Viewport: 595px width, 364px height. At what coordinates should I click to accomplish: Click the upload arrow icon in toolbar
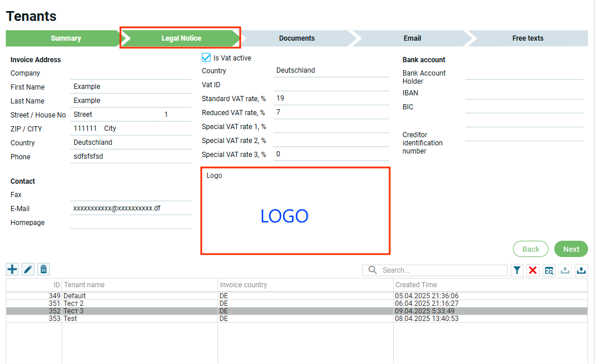click(581, 270)
